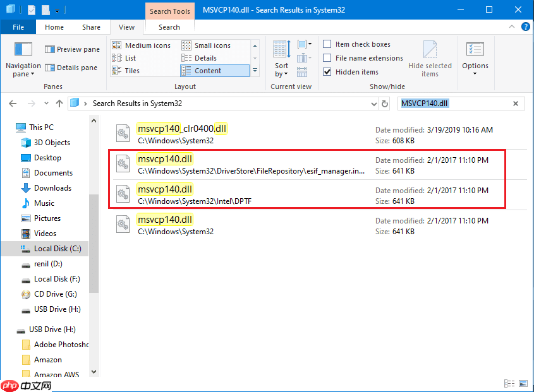Viewport: 534px width, 392px height.
Task: Open the Navigation pane menu
Action: [x=23, y=59]
